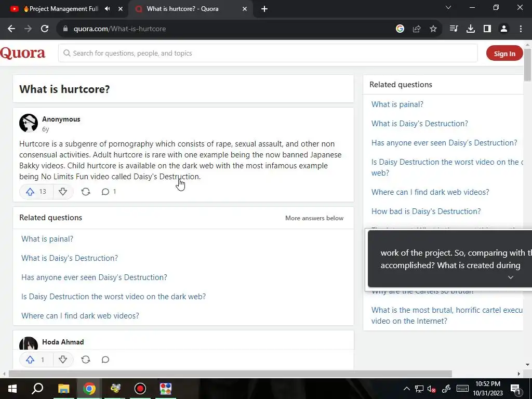The width and height of the screenshot is (532, 399).
Task: Open the Hoda Ahmad avatar
Action: (x=29, y=343)
